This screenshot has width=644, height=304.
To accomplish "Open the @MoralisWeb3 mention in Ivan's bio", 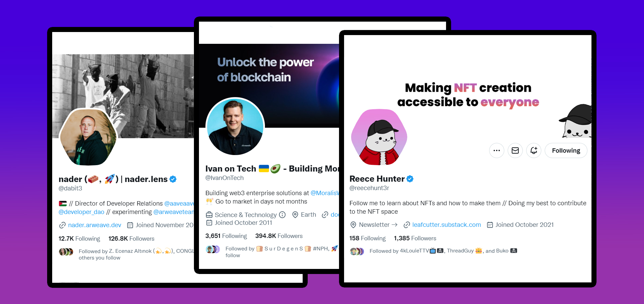I will coord(325,193).
